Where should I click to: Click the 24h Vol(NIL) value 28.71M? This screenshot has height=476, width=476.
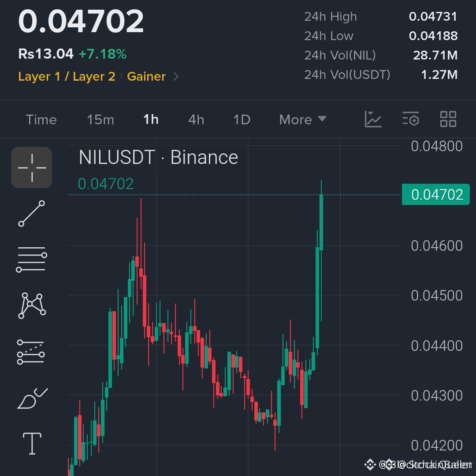pyautogui.click(x=435, y=55)
